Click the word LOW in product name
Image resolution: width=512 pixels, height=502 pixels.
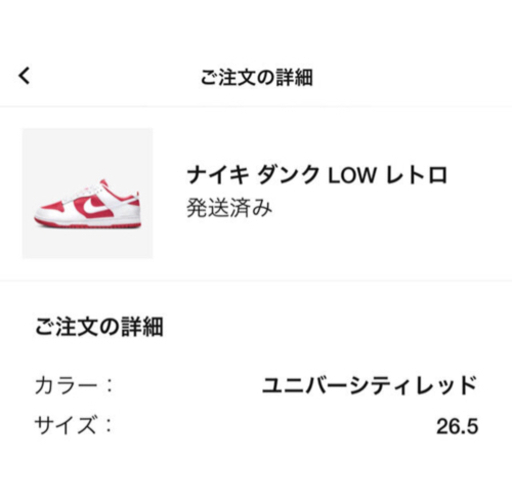[x=352, y=175]
